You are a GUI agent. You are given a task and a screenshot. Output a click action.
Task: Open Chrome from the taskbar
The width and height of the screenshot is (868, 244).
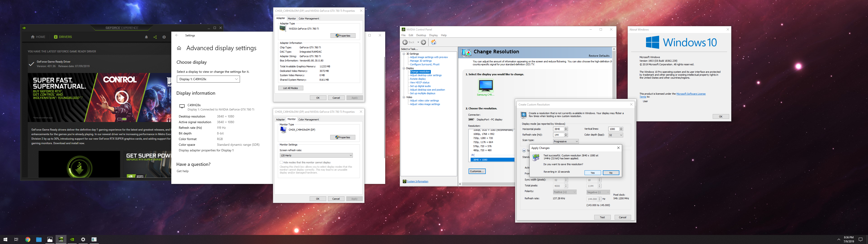coord(28,240)
